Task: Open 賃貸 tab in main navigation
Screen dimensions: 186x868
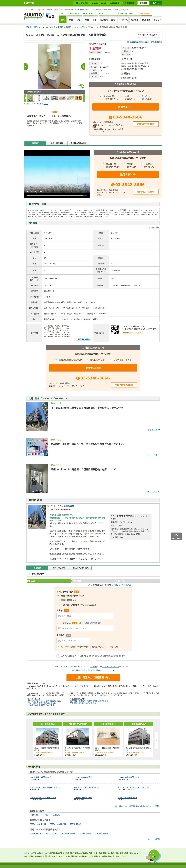Action: click(63, 20)
